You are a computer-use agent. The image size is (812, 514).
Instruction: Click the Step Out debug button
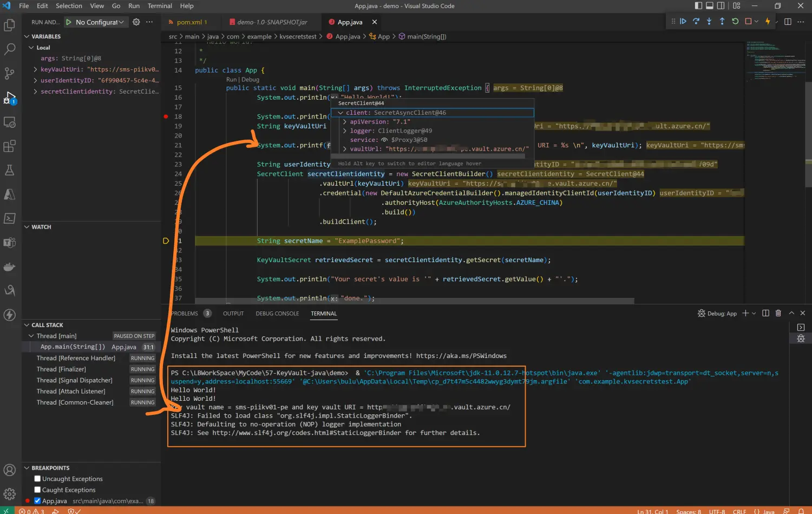722,22
